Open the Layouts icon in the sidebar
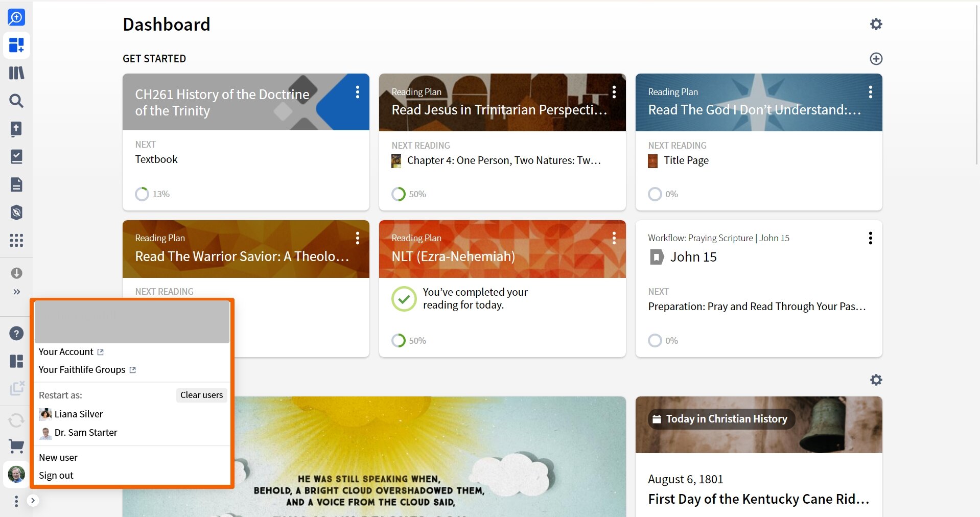The height and width of the screenshot is (517, 980). tap(16, 361)
